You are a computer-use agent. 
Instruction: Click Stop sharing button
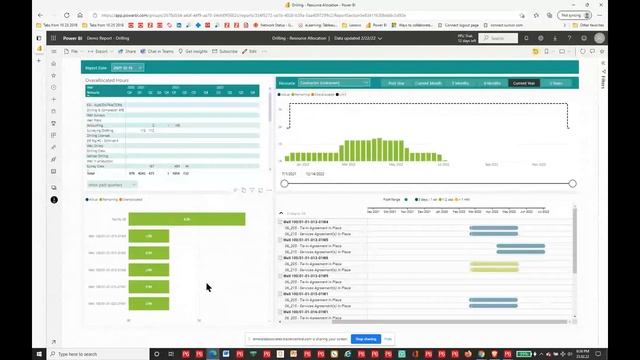click(366, 339)
